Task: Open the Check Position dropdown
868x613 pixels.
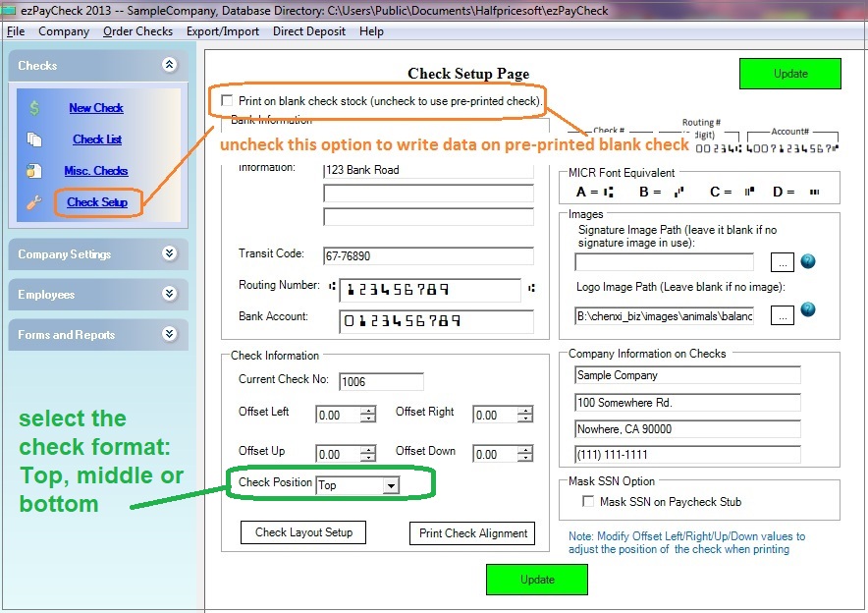Action: pos(393,485)
